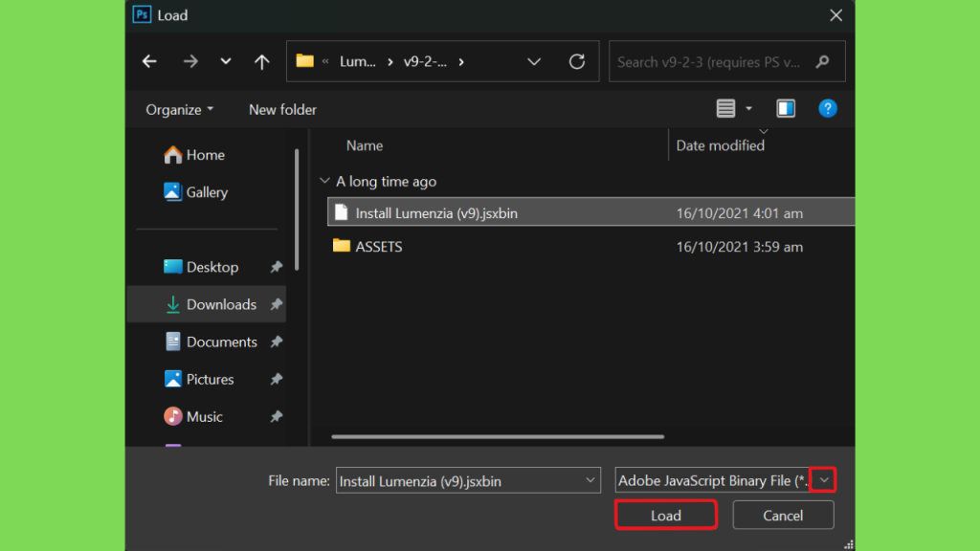
Task: Click the magnifier search icon
Action: (822, 61)
